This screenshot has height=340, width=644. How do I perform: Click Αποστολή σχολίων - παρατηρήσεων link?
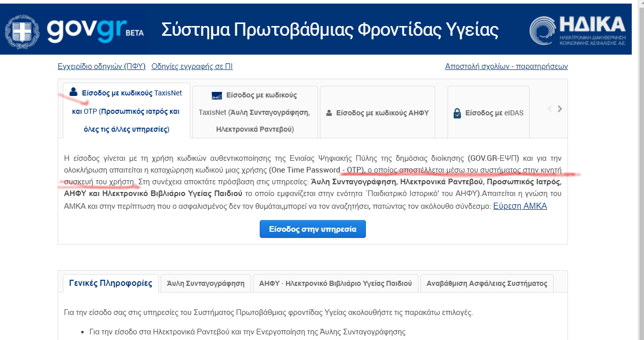click(506, 66)
